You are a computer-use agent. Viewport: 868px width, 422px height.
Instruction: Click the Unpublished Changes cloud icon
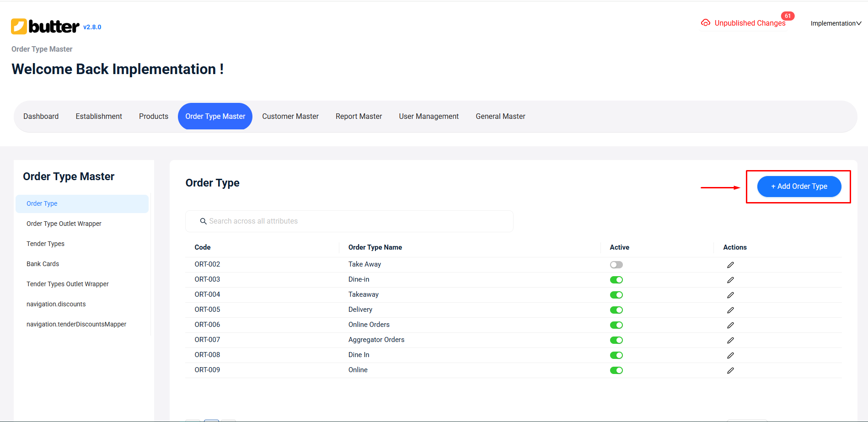(x=706, y=23)
